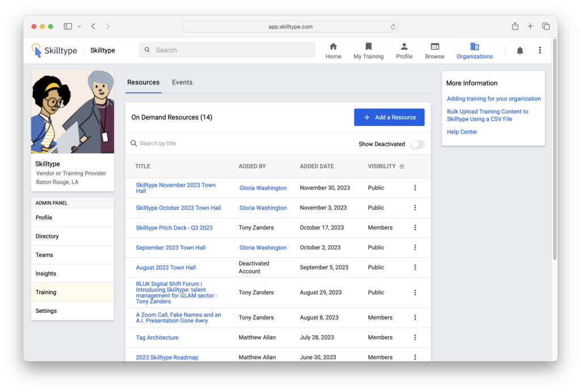This screenshot has height=392, width=581.
Task: Click the Safari share icon
Action: (x=515, y=26)
